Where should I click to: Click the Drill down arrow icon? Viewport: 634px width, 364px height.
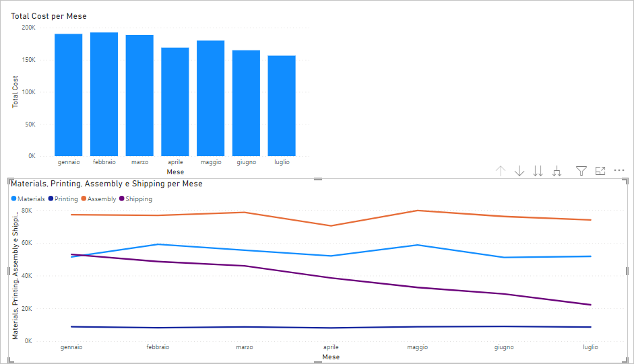click(519, 171)
